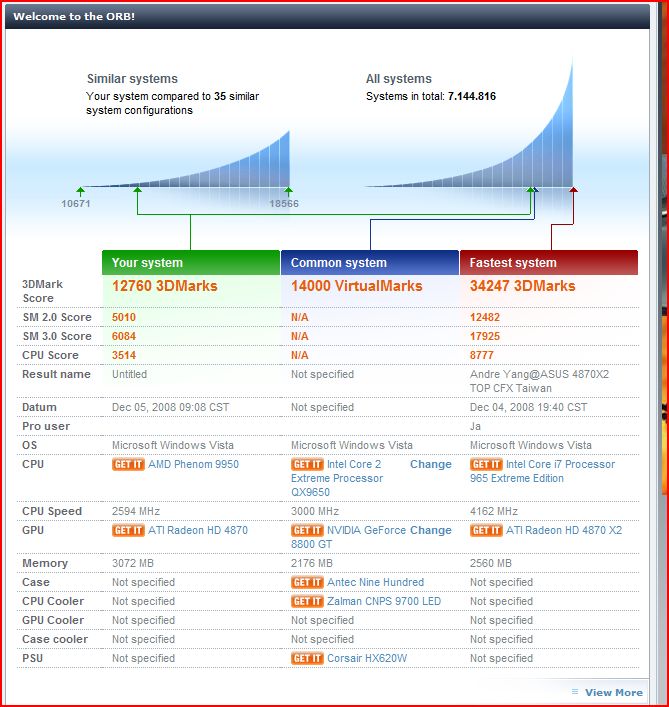The image size is (669, 707).
Task: Click GET IT badge beside NVIDIA GeForce 8800 GT
Action: click(307, 530)
